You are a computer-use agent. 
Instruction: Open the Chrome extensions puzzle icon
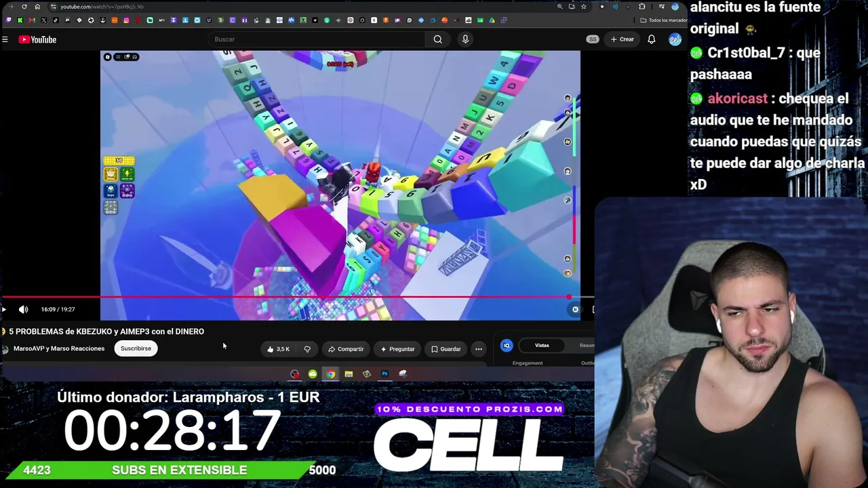coord(642,7)
